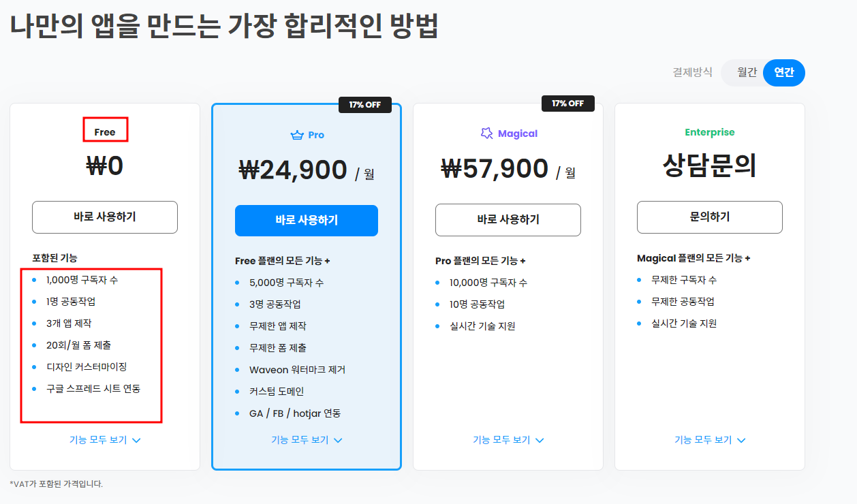Click the chevron next to Pro's 기능 모두 보기
857x504 pixels.
(339, 440)
